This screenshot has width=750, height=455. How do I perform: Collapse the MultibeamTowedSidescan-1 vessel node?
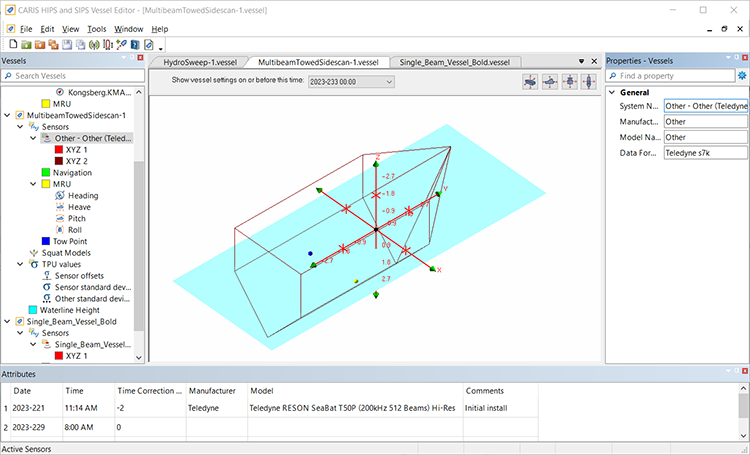(8, 115)
